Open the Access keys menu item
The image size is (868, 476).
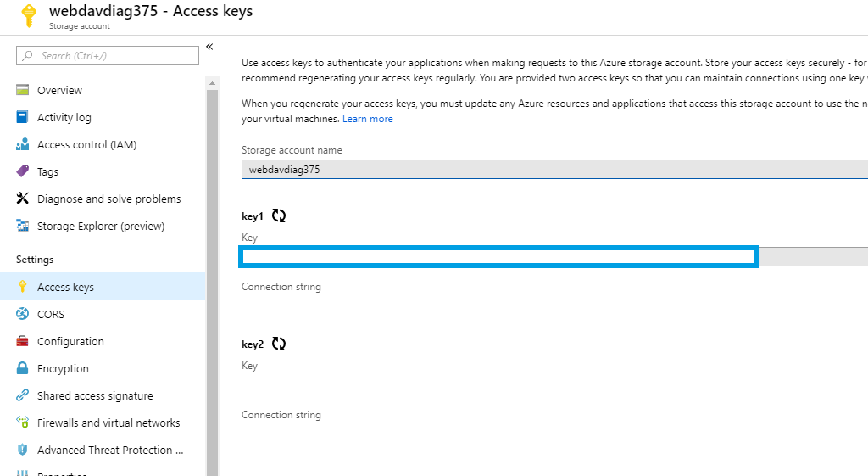pos(65,288)
